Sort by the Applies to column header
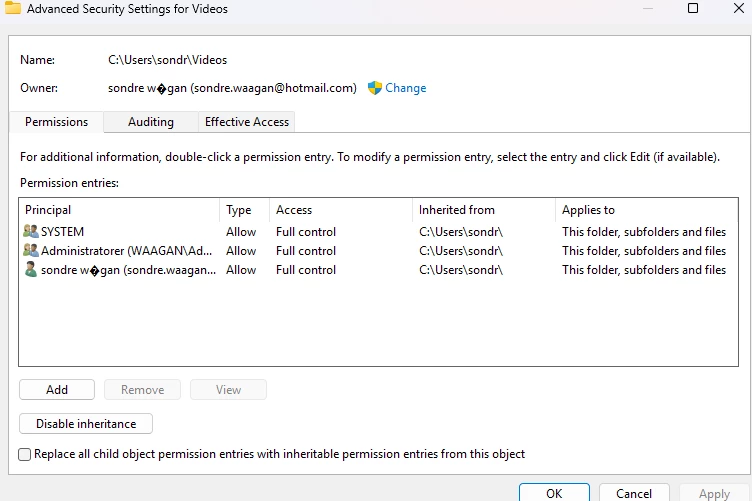752x501 pixels. point(646,210)
